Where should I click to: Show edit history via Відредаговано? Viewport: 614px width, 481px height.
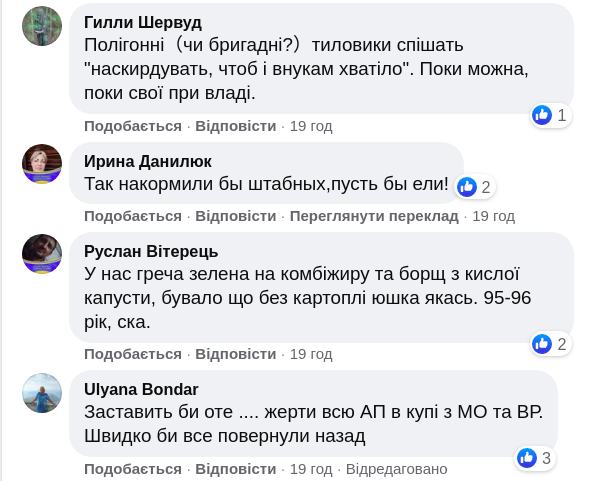coord(397,469)
